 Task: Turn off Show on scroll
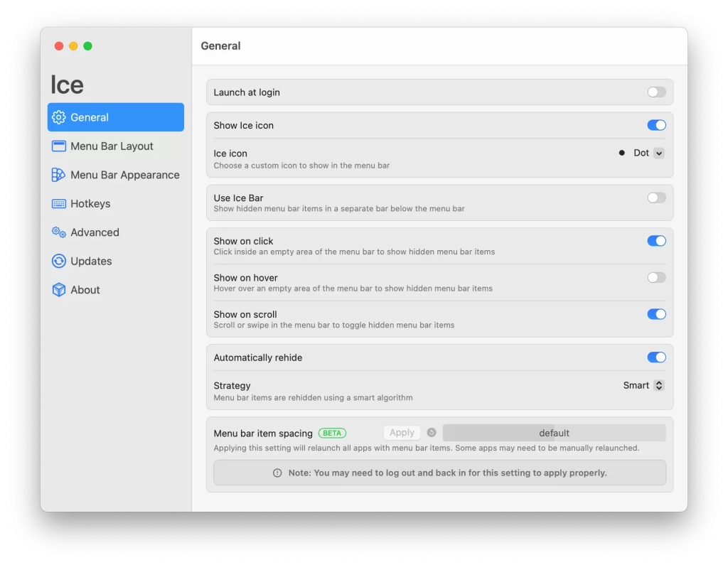pos(656,314)
